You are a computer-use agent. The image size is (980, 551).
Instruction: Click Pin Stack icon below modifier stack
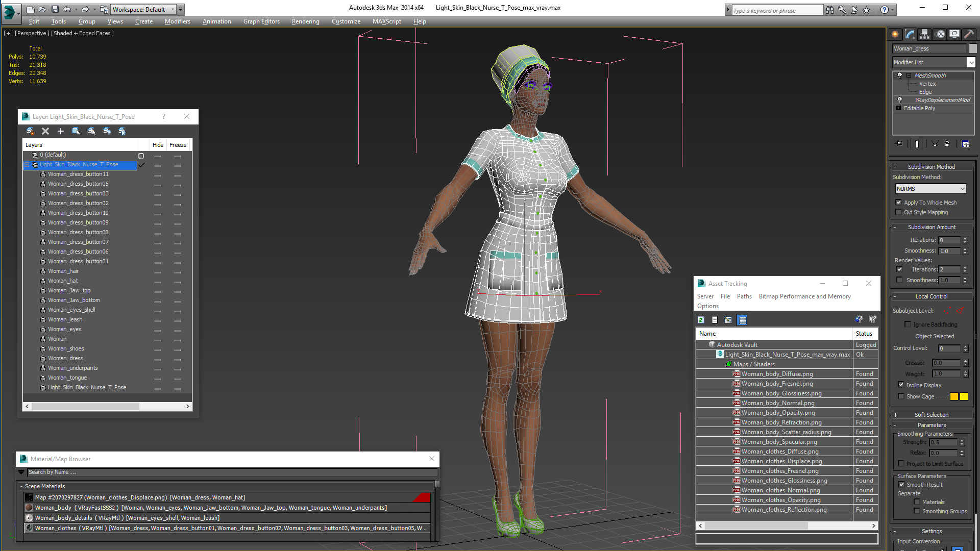[899, 144]
